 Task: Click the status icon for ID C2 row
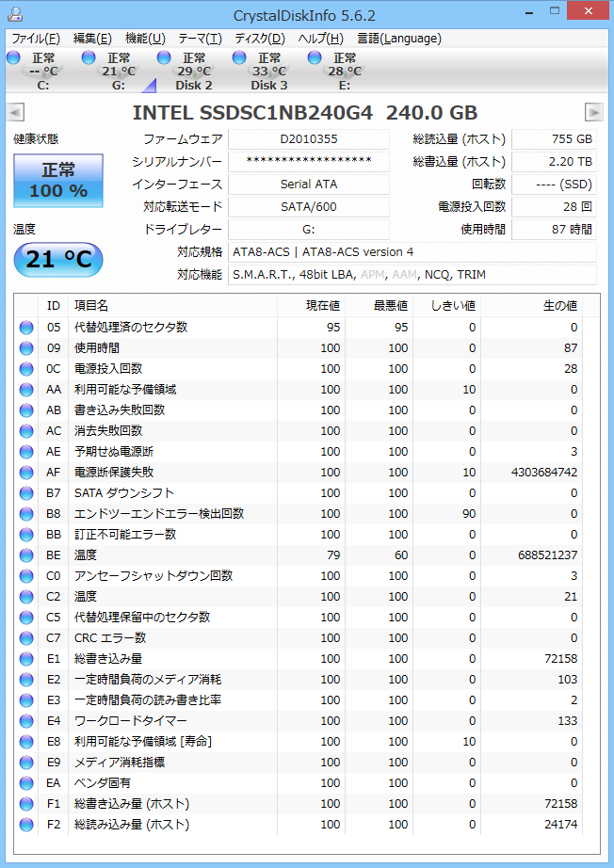(26, 597)
